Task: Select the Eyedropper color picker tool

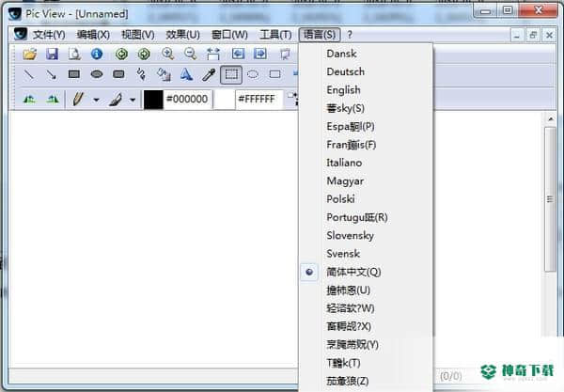Action: coord(209,74)
